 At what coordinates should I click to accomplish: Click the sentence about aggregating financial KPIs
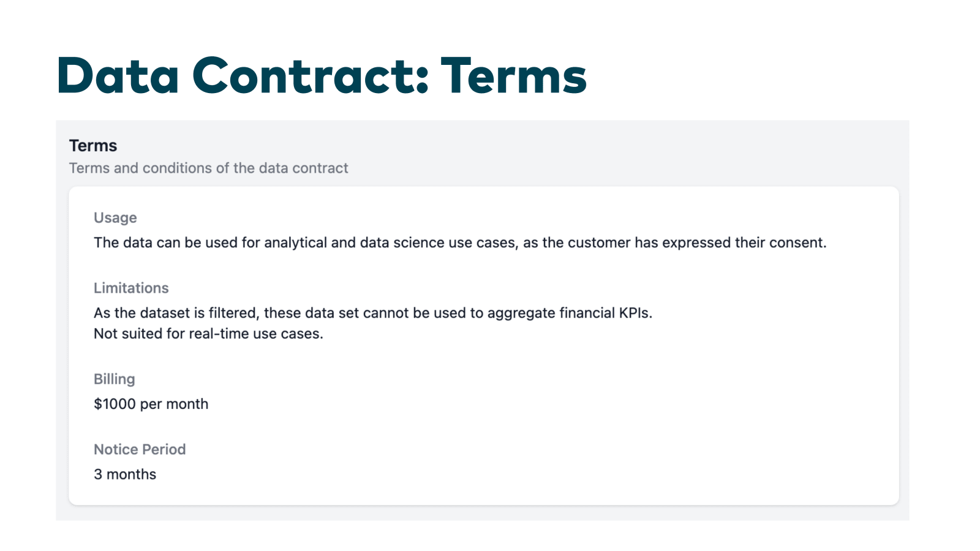(373, 313)
